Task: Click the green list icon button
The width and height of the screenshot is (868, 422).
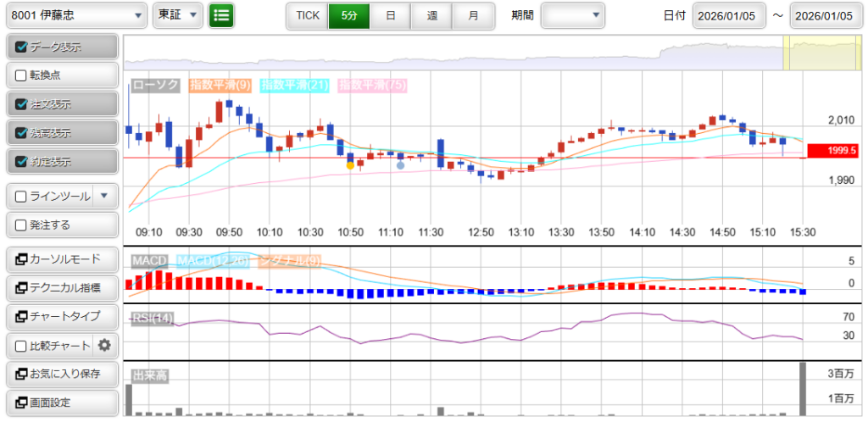Action: click(x=221, y=15)
